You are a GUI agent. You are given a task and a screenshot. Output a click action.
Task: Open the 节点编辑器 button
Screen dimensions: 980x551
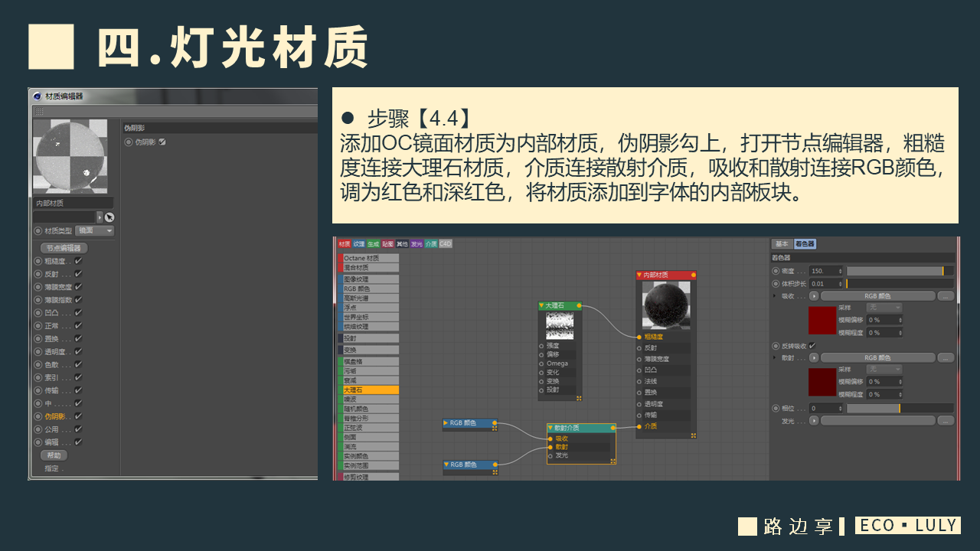(64, 248)
